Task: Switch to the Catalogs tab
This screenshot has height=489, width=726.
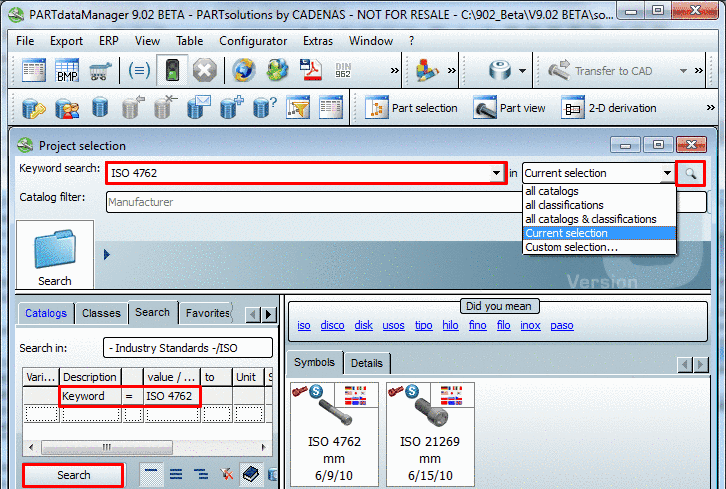Action: click(x=46, y=313)
